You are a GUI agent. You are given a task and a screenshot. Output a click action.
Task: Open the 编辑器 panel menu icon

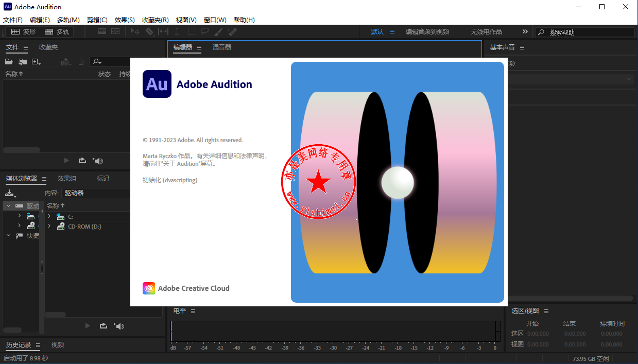(199, 47)
